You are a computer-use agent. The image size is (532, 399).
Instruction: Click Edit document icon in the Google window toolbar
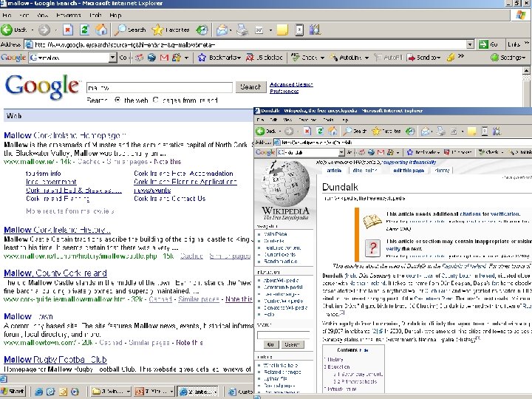click(259, 30)
